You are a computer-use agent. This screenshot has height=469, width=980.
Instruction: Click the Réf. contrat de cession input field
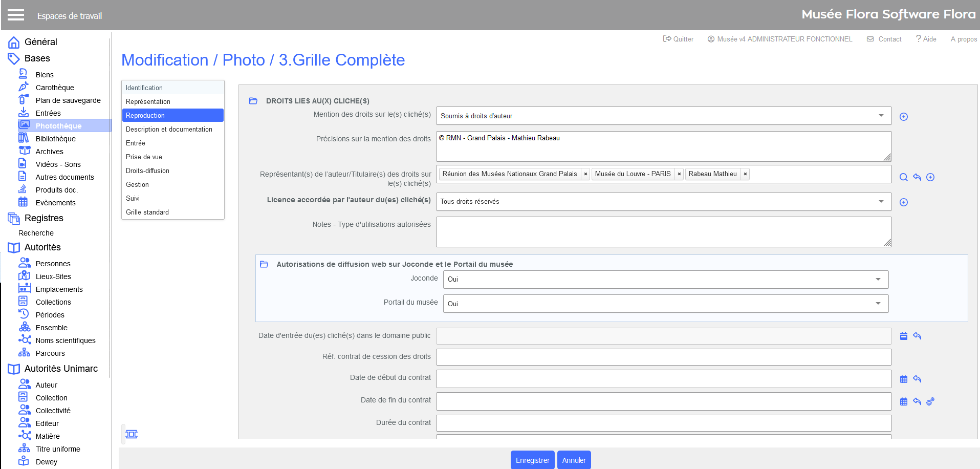tap(663, 357)
